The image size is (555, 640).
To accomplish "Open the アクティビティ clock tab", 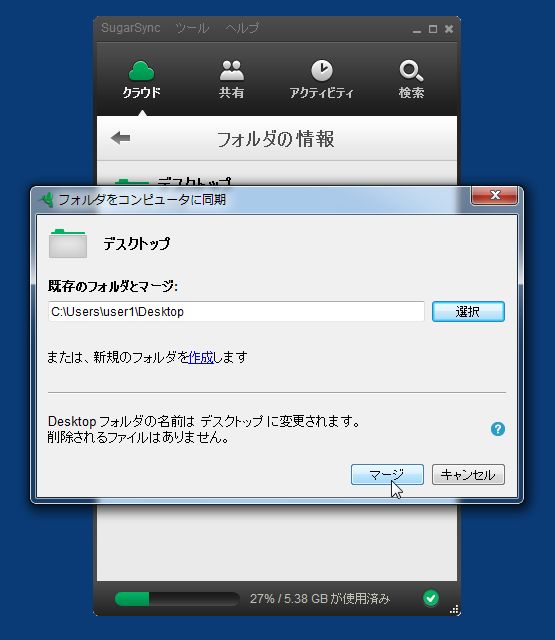I will 322,80.
